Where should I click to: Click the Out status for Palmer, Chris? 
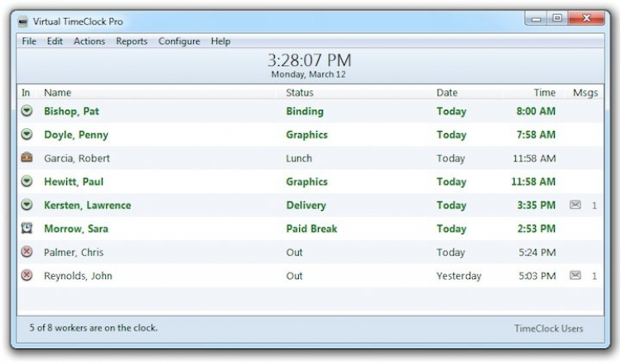(x=294, y=252)
